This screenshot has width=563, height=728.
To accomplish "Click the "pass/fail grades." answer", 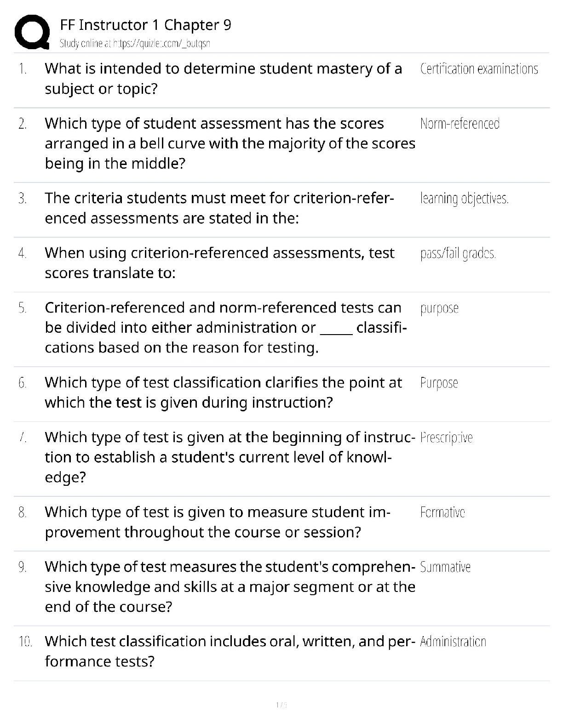I will pos(458,253).
